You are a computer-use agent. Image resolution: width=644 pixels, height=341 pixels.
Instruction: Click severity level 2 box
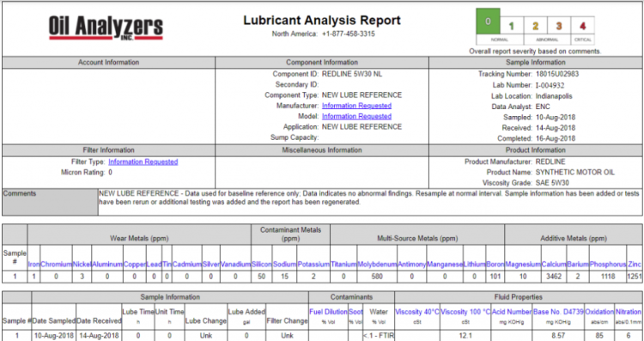coord(535,27)
